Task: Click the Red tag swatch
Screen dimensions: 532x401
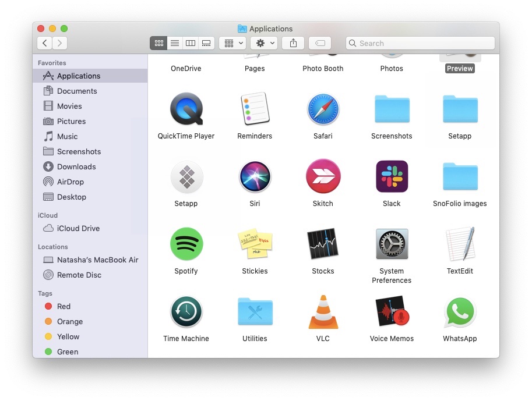Action: [51, 306]
